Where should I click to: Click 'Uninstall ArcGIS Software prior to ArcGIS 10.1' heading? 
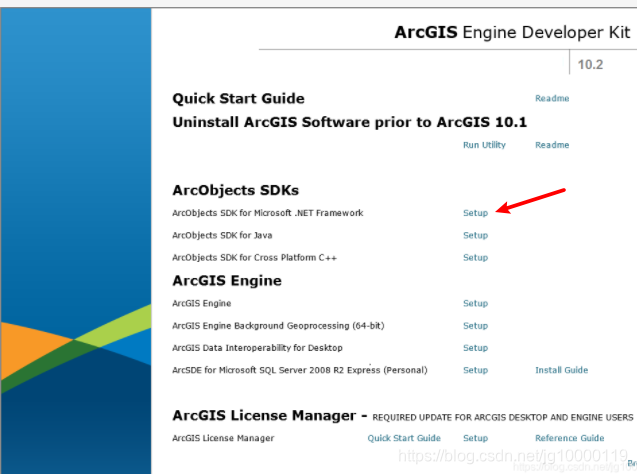(x=350, y=122)
